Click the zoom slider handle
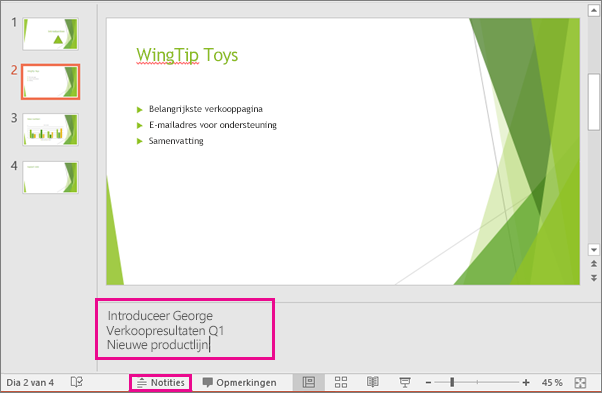Screen dimensions: 602x393 click(x=452, y=382)
